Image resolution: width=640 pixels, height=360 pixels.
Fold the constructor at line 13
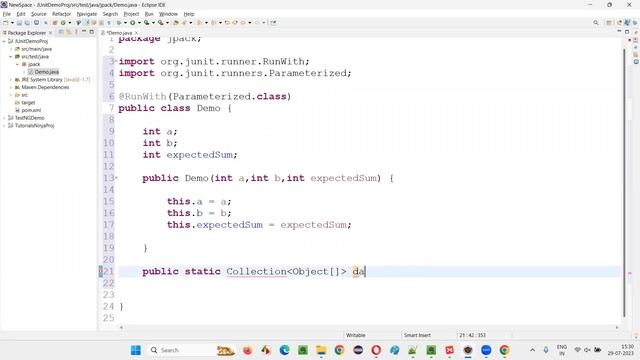[x=116, y=178]
